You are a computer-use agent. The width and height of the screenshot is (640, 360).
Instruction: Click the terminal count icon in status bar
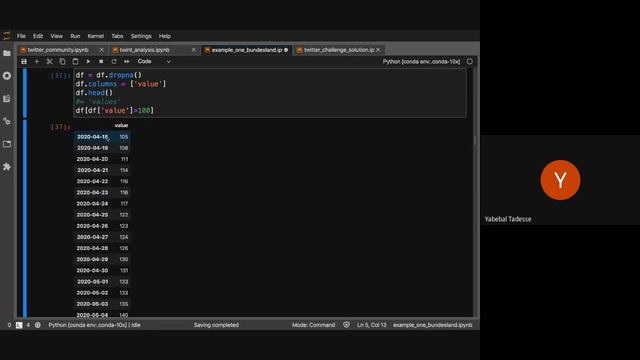[x=19, y=325]
